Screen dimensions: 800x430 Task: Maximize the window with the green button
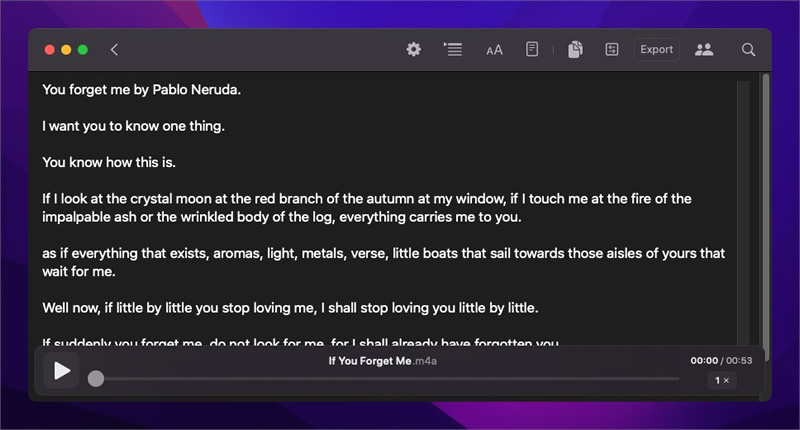pos(83,49)
